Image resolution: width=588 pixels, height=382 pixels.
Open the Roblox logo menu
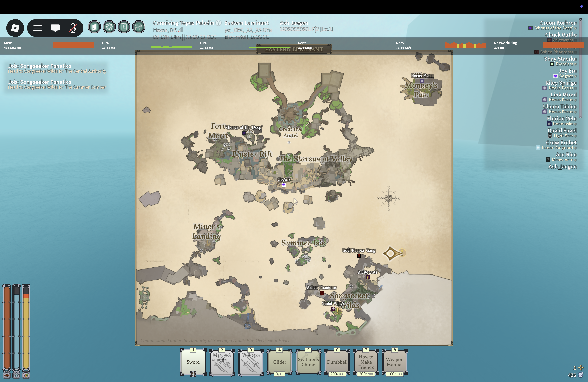click(15, 28)
